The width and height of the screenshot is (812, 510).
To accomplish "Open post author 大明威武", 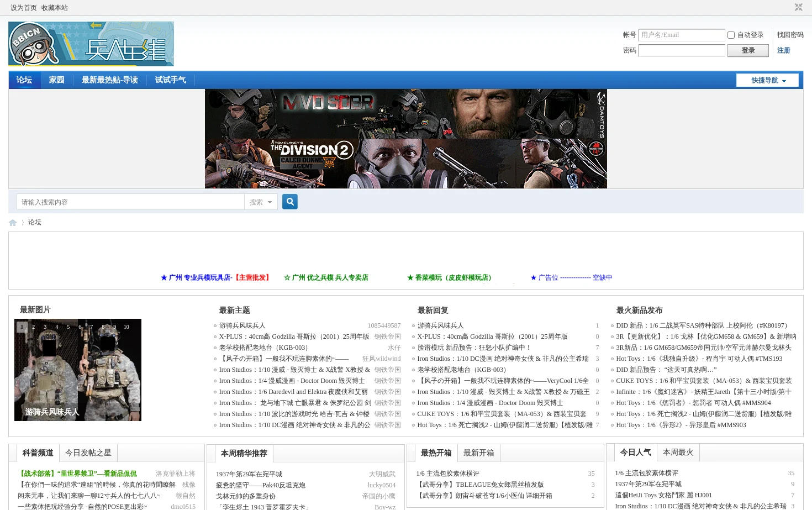I will [382, 474].
